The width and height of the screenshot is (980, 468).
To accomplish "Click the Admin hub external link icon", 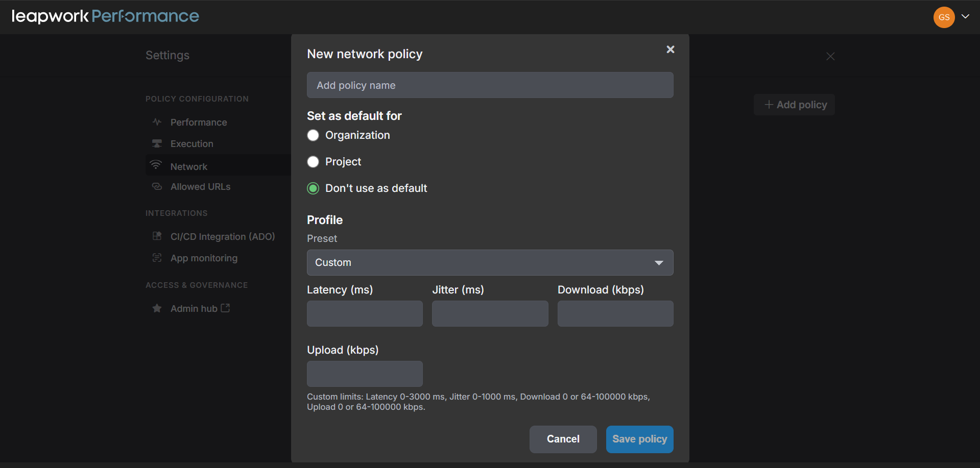I will pyautogui.click(x=225, y=308).
